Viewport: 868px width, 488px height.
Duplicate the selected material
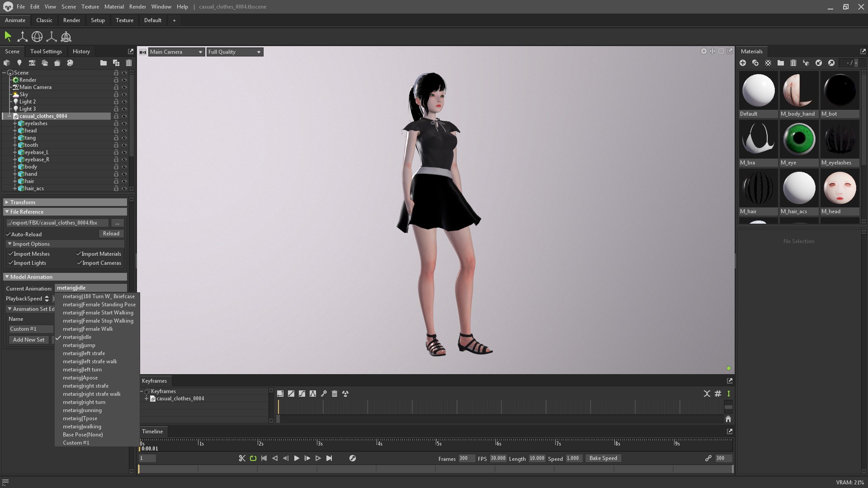click(755, 63)
